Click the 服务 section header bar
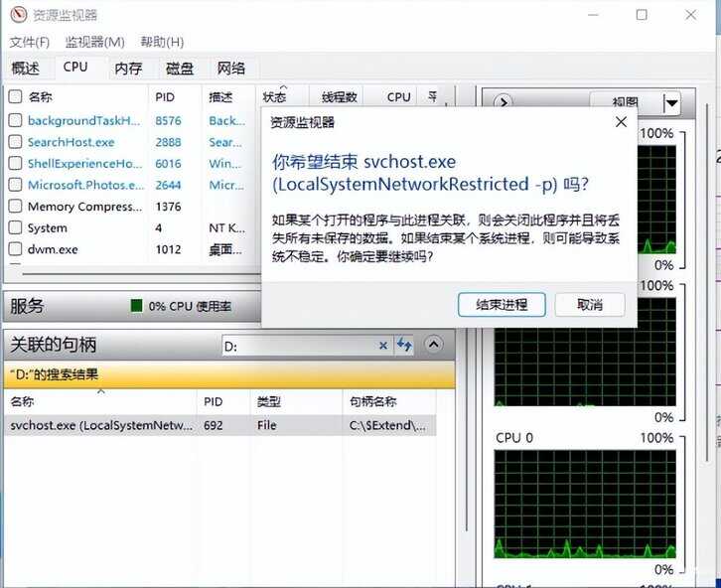Screen dimensions: 721x588 [x=132, y=306]
